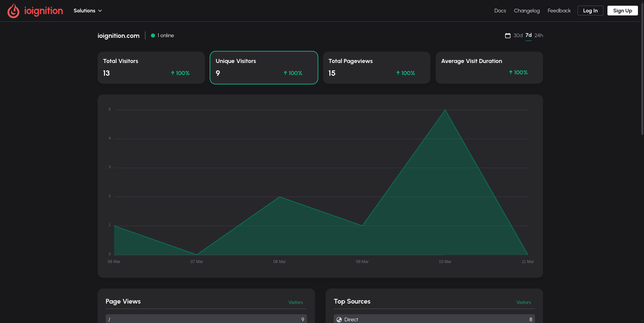644x323 pixels.
Task: Open the Changelog page
Action: (x=527, y=10)
